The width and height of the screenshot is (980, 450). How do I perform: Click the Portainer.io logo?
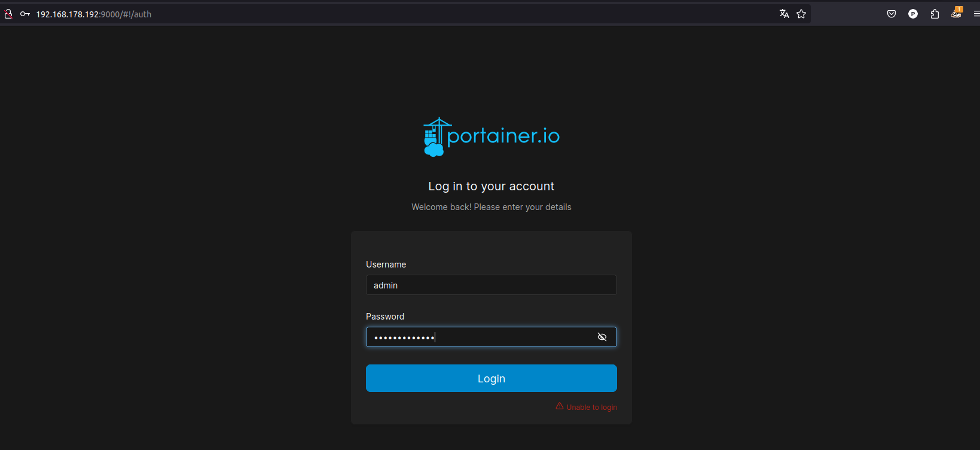pos(491,137)
